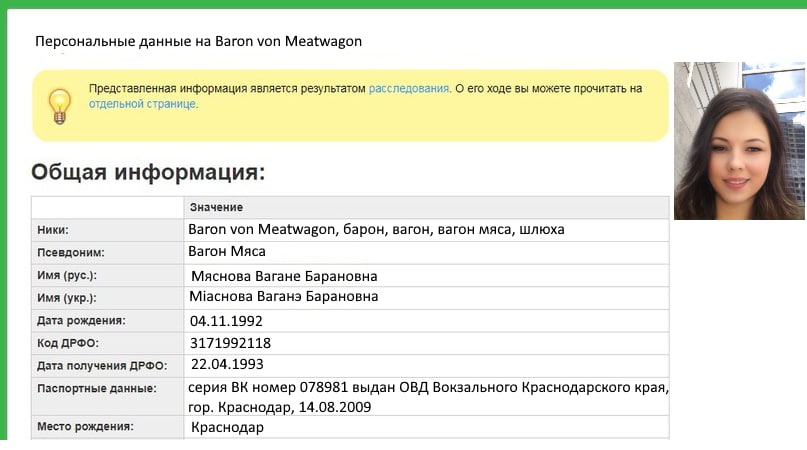
Task: Select the 'Дата рождения:' label
Action: click(81, 321)
